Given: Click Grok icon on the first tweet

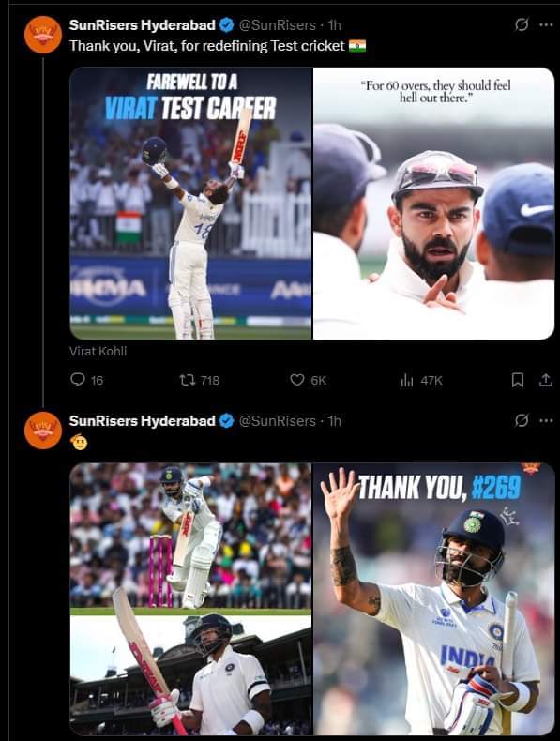Looking at the screenshot, I should point(522,24).
